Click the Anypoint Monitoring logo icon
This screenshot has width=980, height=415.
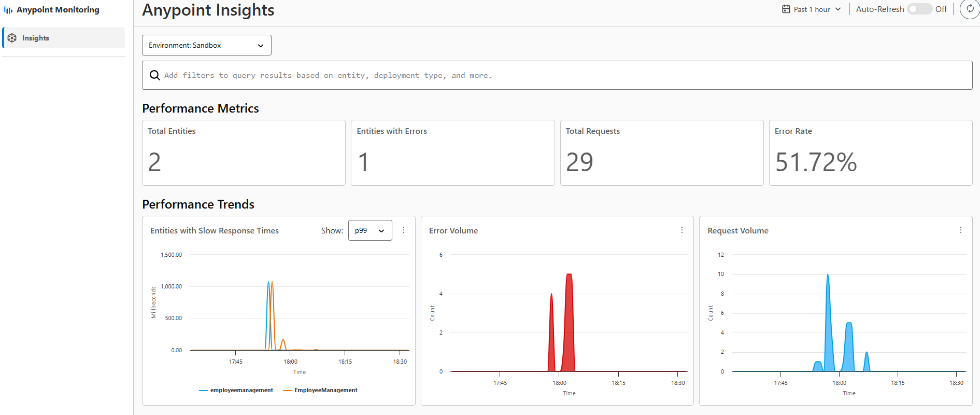(8, 10)
